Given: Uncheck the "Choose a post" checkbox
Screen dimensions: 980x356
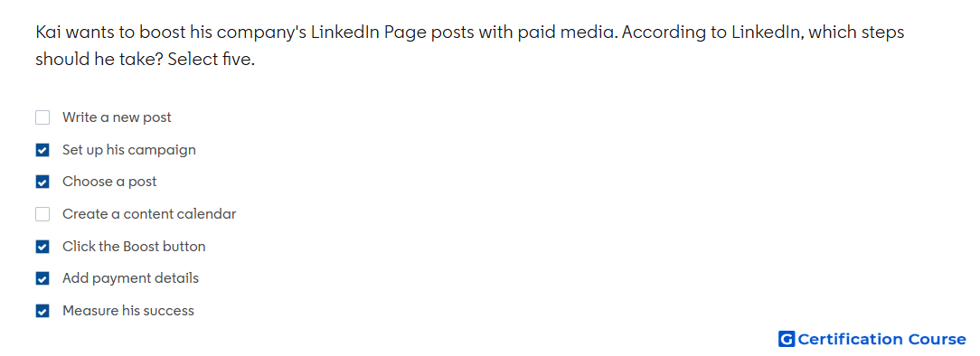Looking at the screenshot, I should coord(42,182).
